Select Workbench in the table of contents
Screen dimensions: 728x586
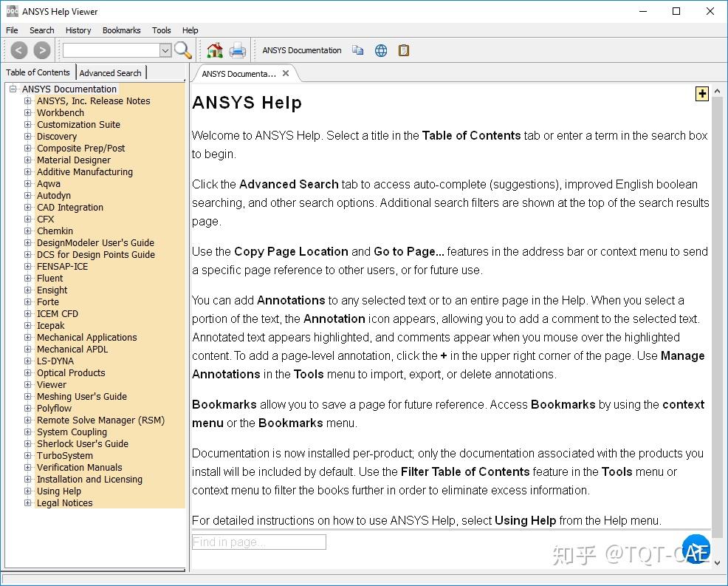click(x=61, y=113)
